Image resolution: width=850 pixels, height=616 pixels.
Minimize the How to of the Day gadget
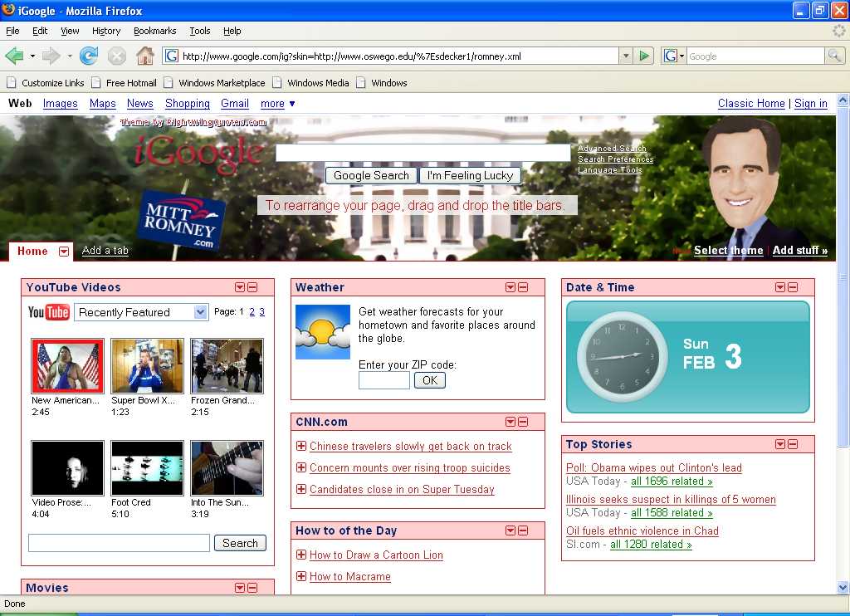[x=523, y=530]
